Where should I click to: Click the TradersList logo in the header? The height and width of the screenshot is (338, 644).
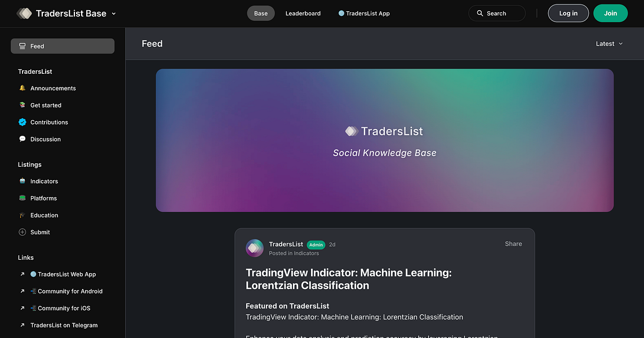(25, 13)
